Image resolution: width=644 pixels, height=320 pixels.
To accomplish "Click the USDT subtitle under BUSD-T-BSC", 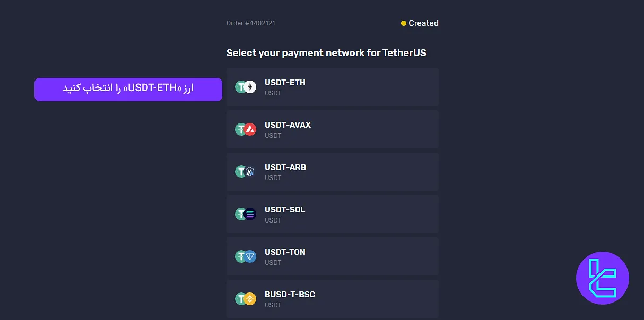I will click(x=273, y=305).
